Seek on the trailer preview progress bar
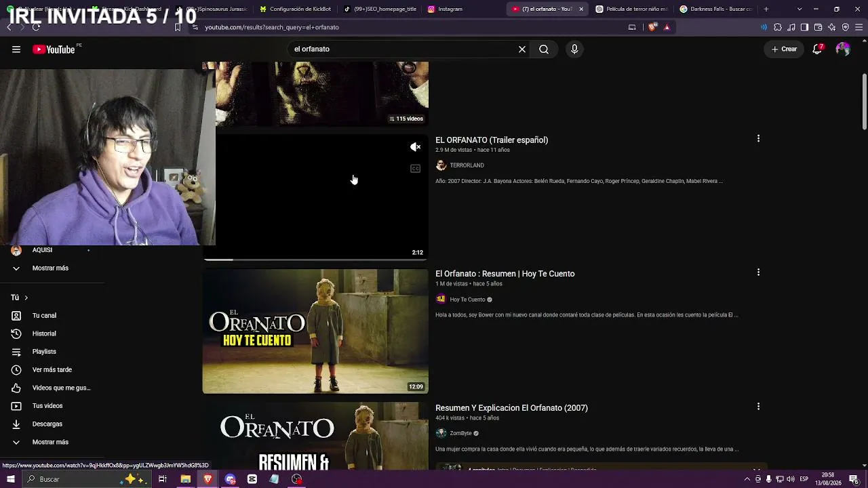 (315, 260)
